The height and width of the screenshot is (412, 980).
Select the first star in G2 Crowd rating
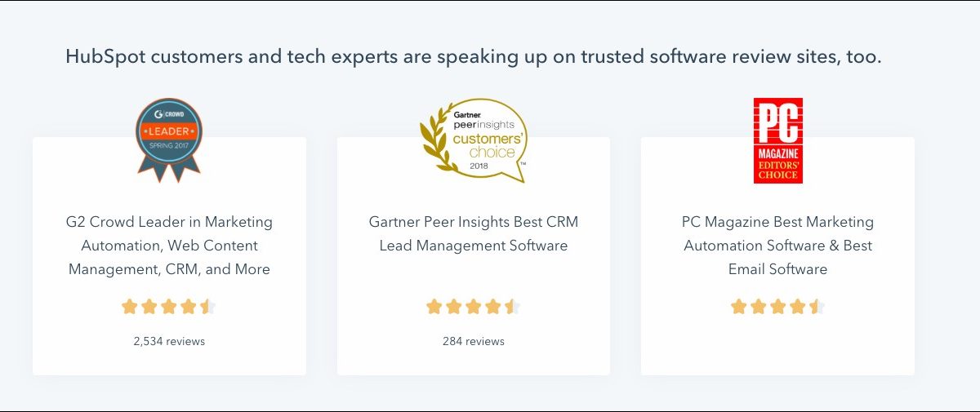point(129,307)
